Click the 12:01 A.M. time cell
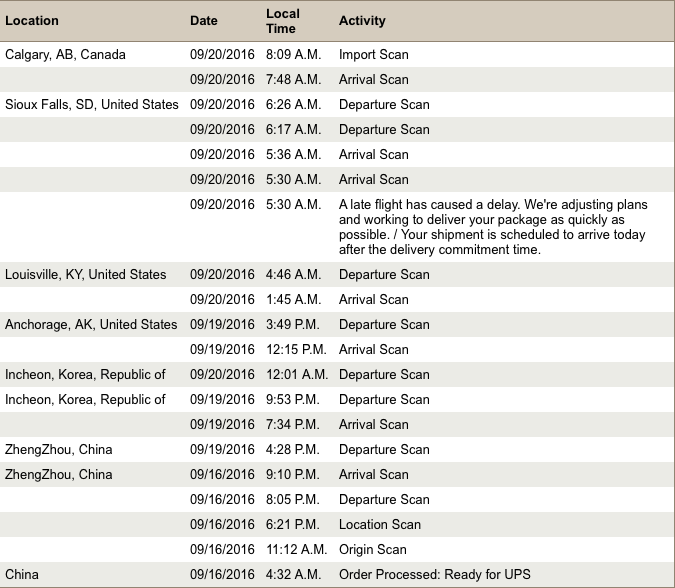Image resolution: width=675 pixels, height=588 pixels. 297,374
